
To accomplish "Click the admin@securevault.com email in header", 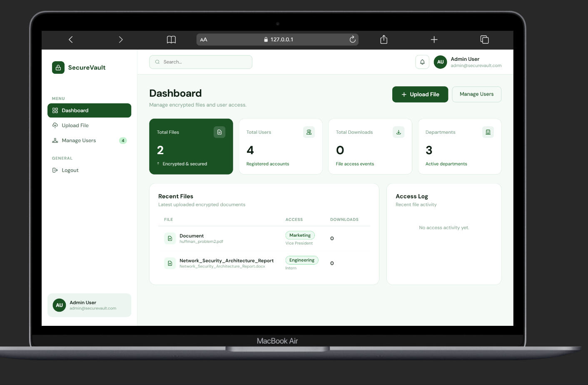I will [476, 65].
